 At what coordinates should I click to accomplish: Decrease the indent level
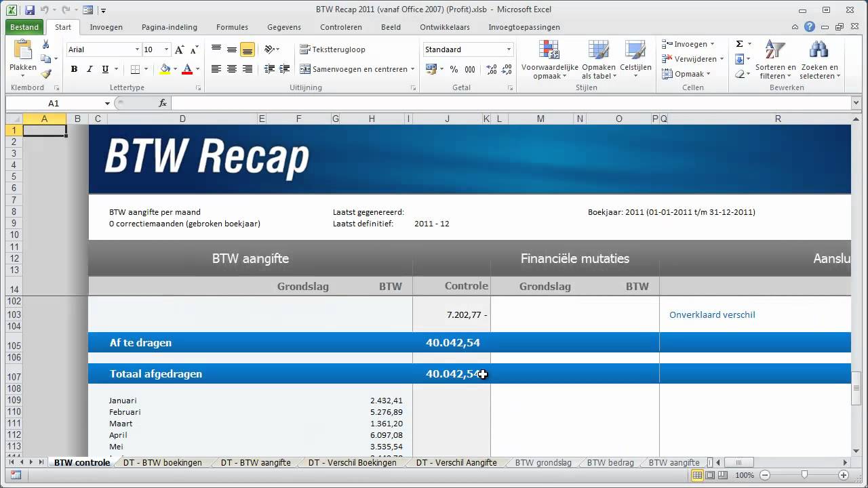(270, 69)
